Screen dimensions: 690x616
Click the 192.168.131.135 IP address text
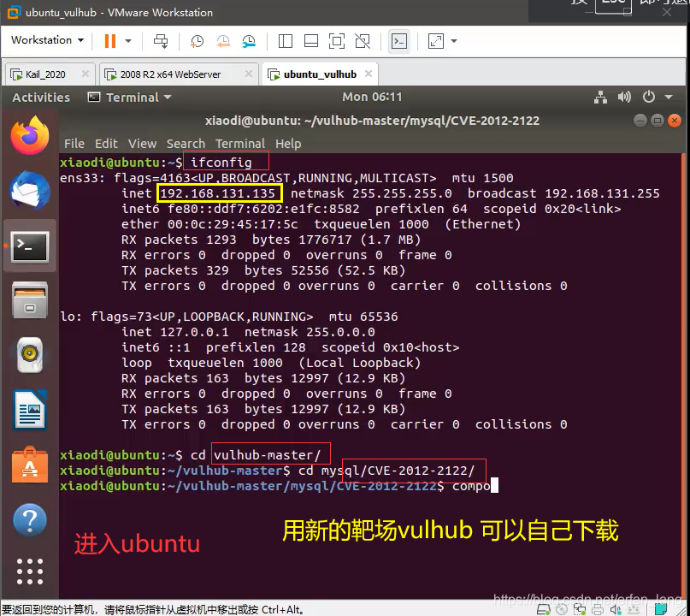click(x=218, y=193)
